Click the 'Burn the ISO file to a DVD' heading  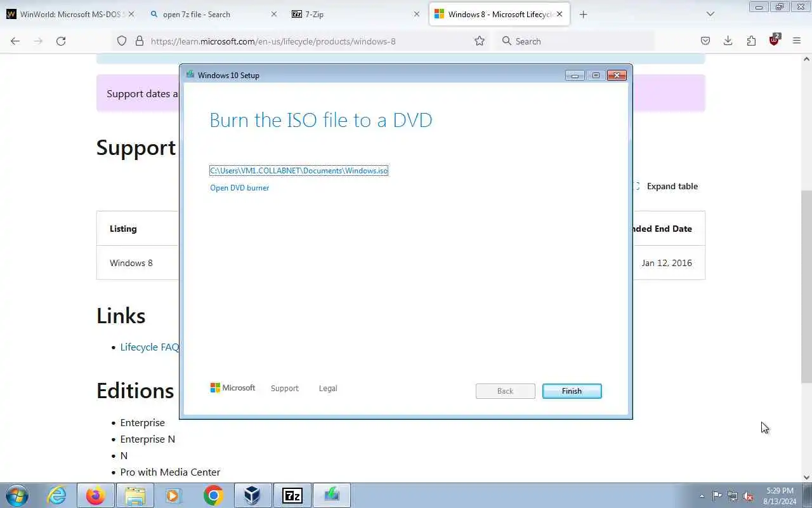[321, 120]
